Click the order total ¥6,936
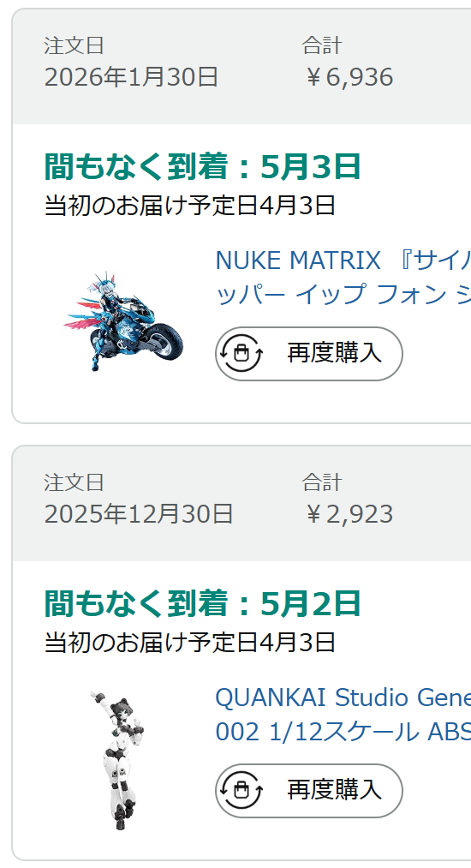This screenshot has height=868, width=471. tap(349, 77)
